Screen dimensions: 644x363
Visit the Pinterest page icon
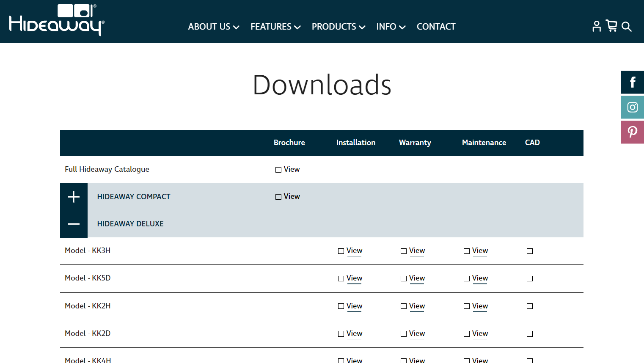tap(633, 132)
